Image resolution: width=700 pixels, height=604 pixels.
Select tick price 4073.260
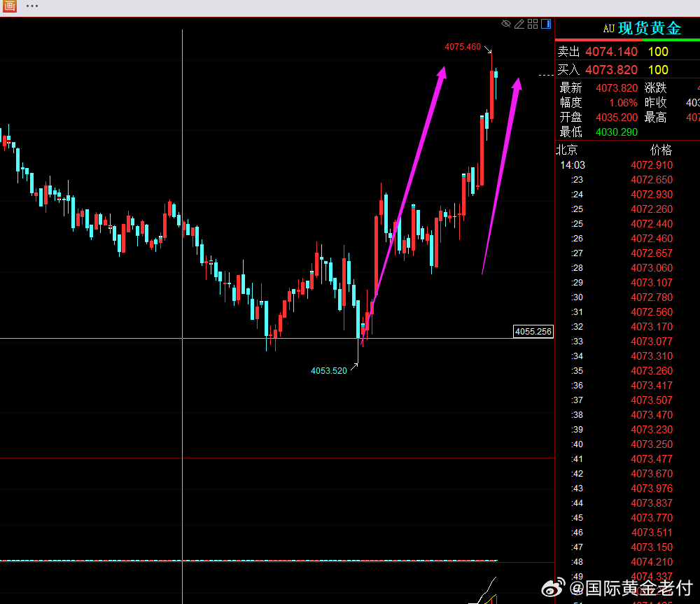coord(652,371)
